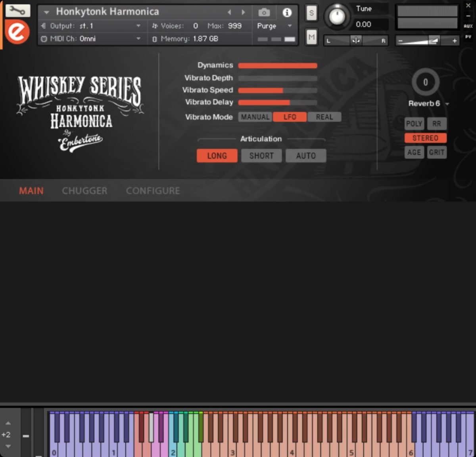Toggle the AGE effect

414,152
